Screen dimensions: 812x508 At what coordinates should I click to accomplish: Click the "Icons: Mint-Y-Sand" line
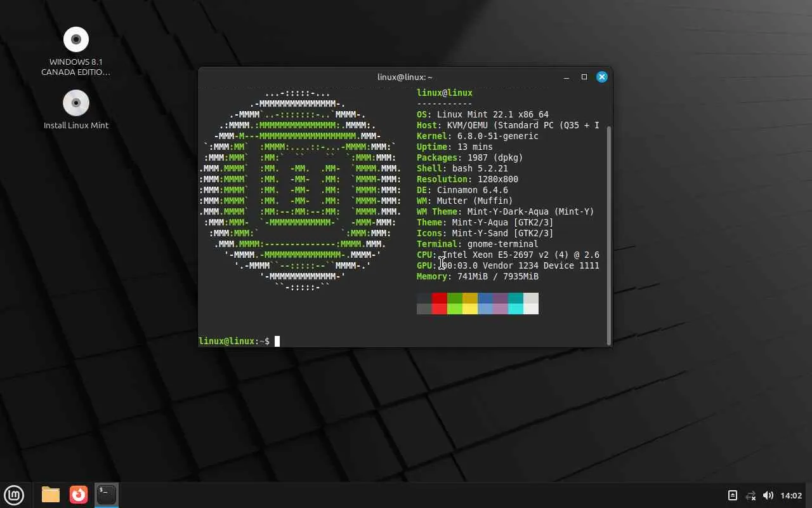pyautogui.click(x=485, y=234)
